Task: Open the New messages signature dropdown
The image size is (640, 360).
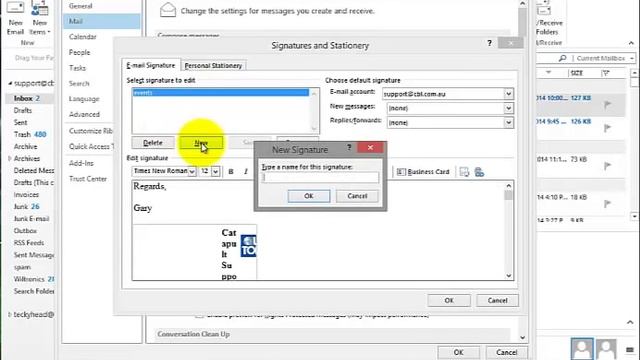Action: tap(508, 108)
